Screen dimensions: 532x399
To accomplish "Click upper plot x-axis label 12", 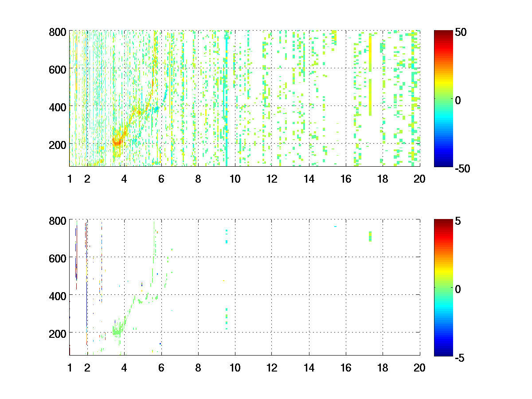I will click(272, 179).
